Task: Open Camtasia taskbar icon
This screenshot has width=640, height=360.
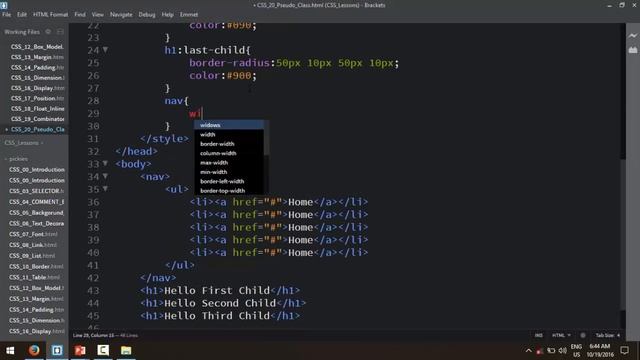Action: tap(103, 350)
